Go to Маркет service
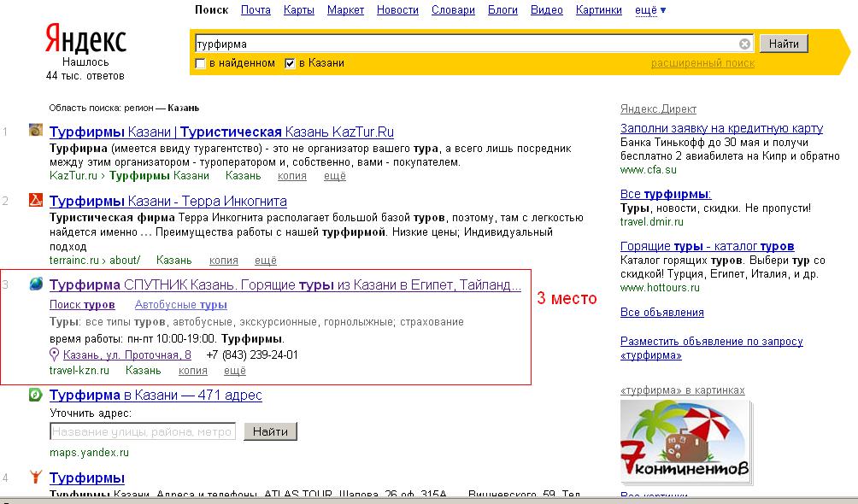 (x=345, y=10)
